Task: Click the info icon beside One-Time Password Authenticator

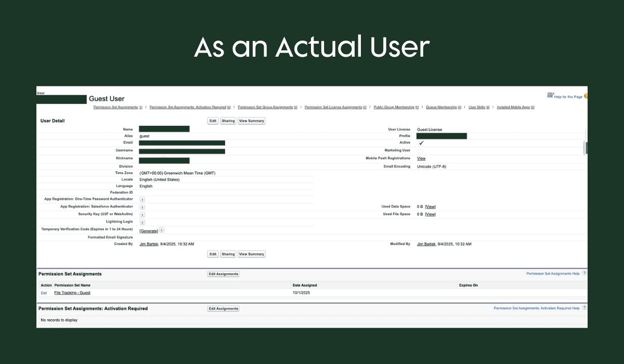Action: [142, 199]
